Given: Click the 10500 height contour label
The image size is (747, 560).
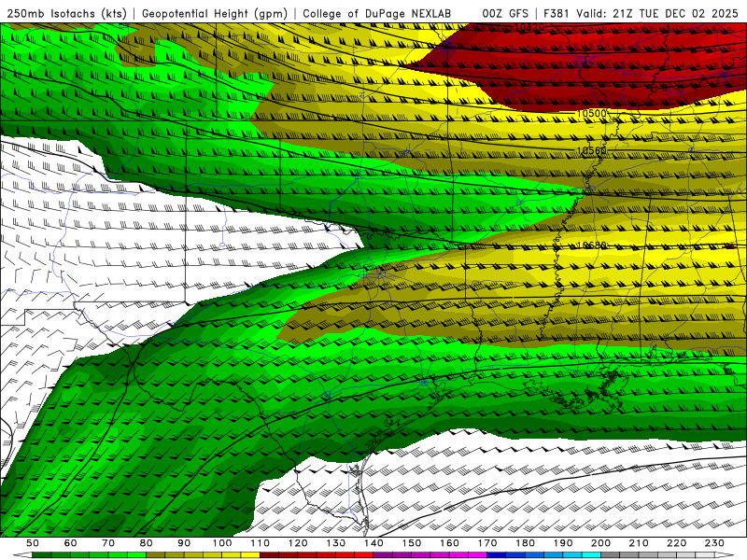Looking at the screenshot, I should [x=591, y=113].
